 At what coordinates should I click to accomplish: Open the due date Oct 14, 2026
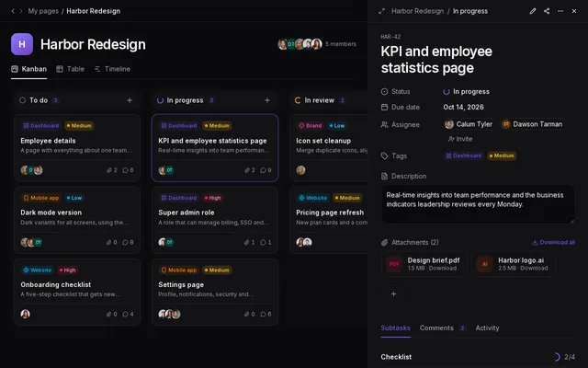[x=463, y=107]
